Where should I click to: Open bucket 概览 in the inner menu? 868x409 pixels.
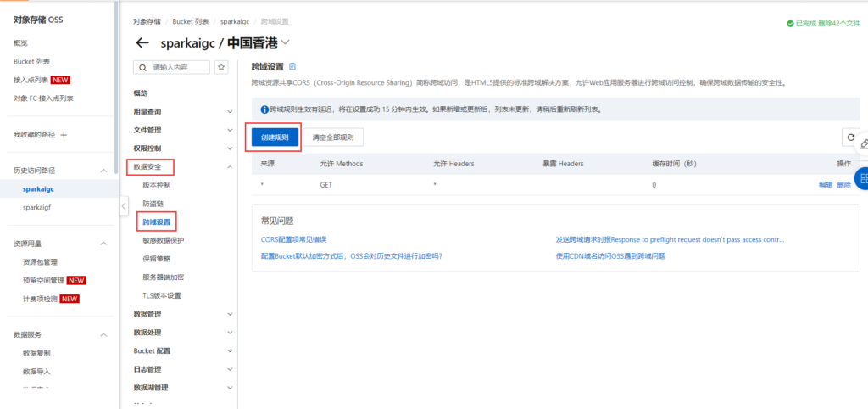141,93
